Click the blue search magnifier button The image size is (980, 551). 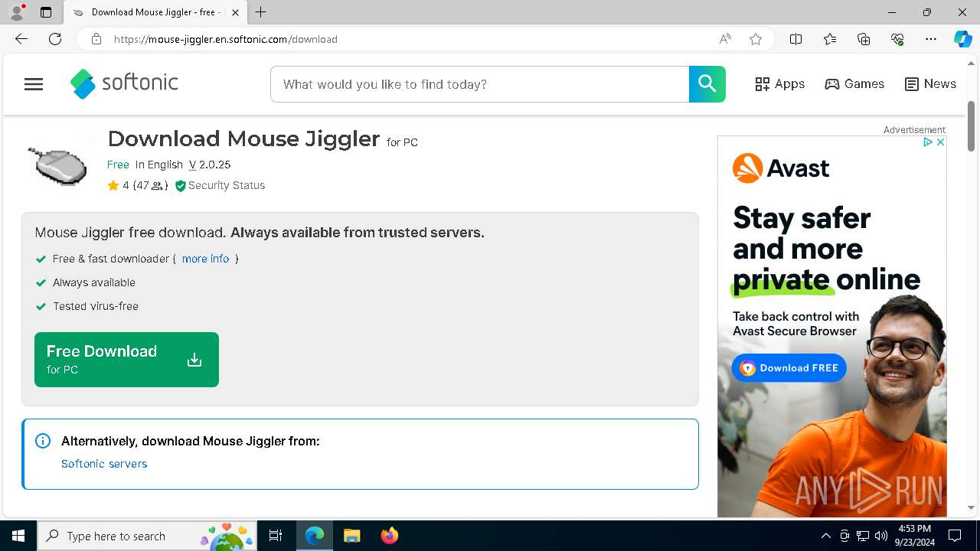[x=707, y=84]
